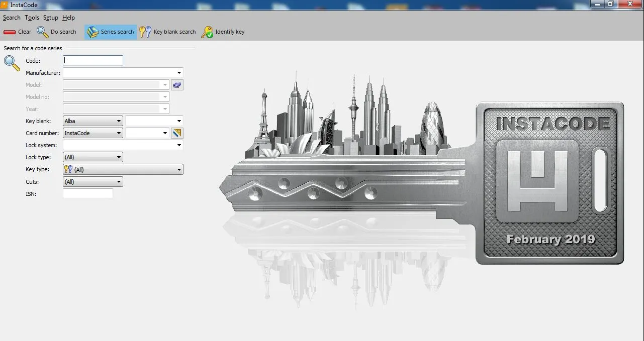Click the Model no dropdown
This screenshot has height=341, width=644.
(x=116, y=97)
